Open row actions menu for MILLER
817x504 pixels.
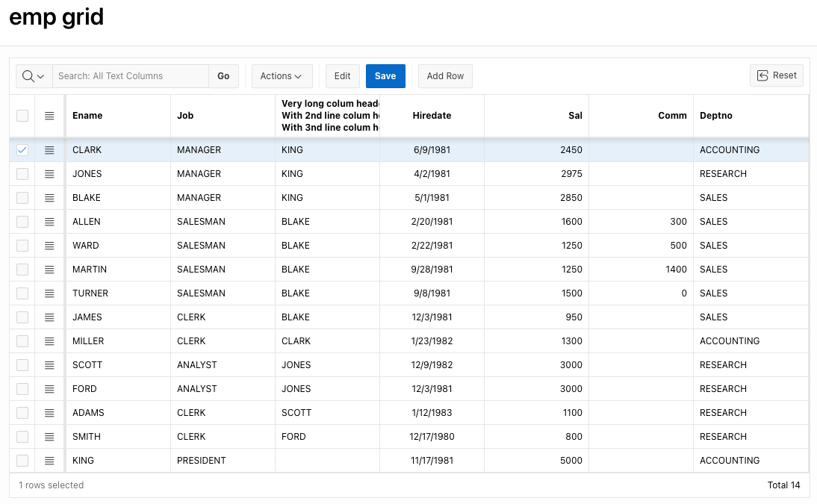point(49,341)
